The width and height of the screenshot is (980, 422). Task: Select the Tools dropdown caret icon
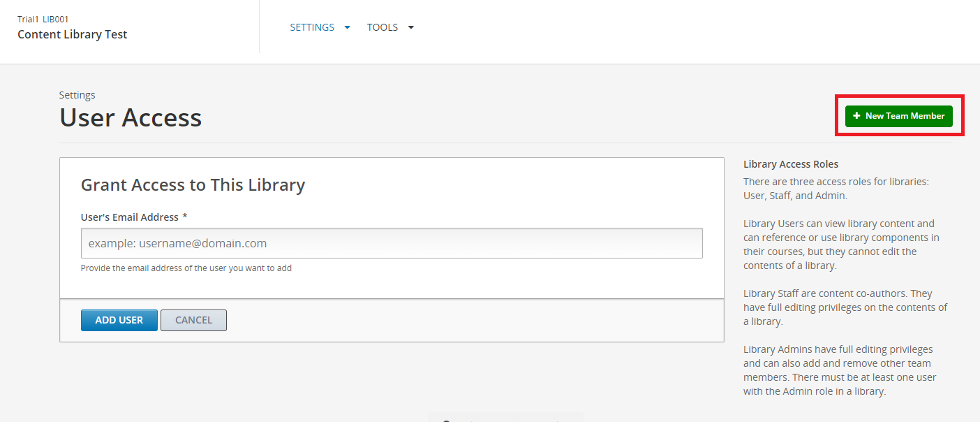(410, 27)
